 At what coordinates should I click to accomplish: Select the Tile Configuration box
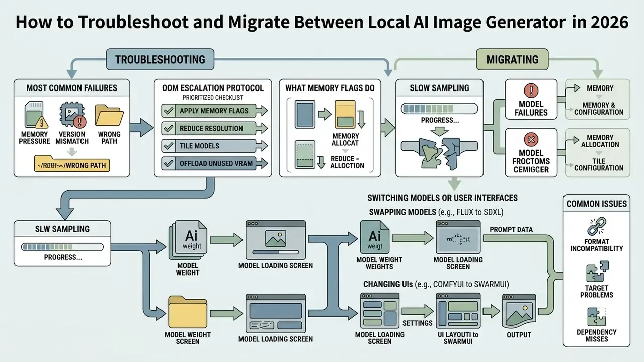(x=599, y=164)
